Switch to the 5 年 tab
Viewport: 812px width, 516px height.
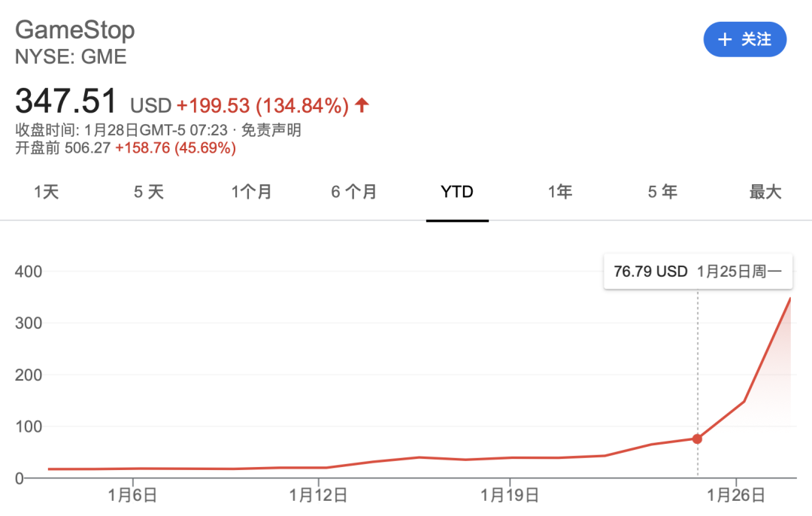[x=662, y=193]
